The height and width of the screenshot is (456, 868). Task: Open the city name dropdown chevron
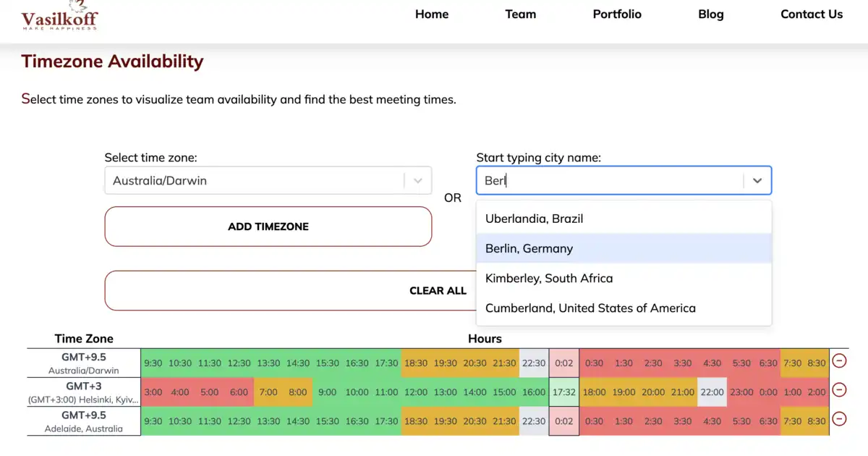point(757,180)
